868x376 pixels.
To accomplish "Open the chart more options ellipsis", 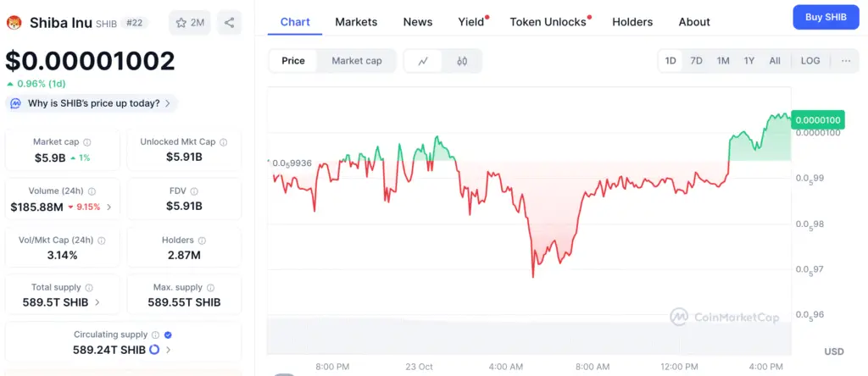I will [x=846, y=61].
